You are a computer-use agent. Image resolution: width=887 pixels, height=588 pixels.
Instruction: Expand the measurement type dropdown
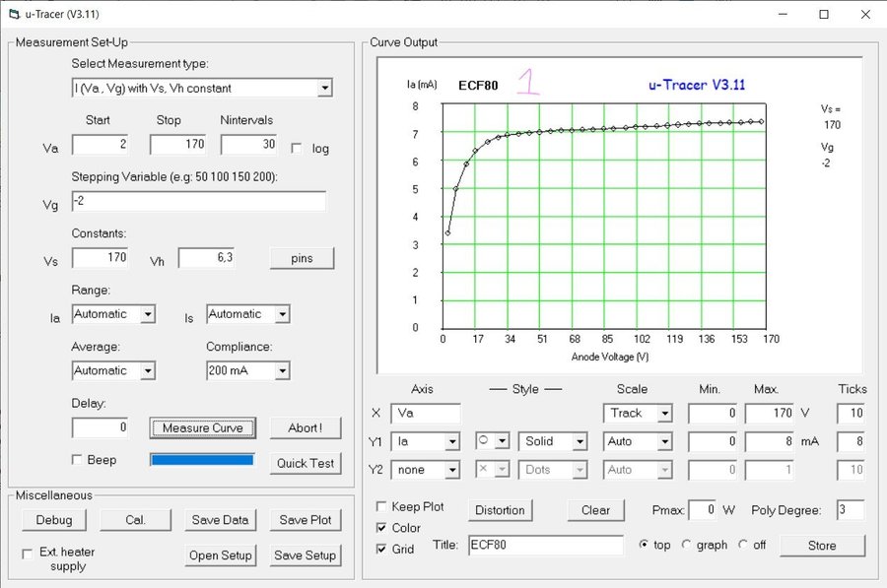(x=324, y=89)
